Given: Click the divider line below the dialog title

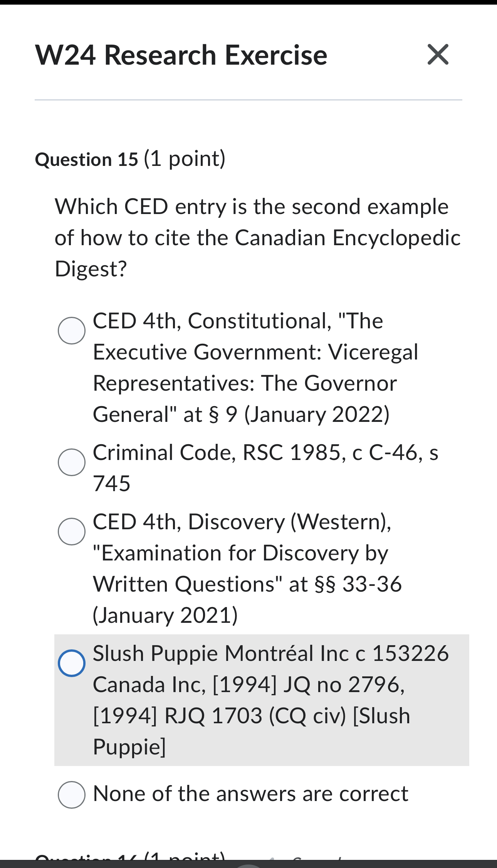Looking at the screenshot, I should tap(248, 99).
